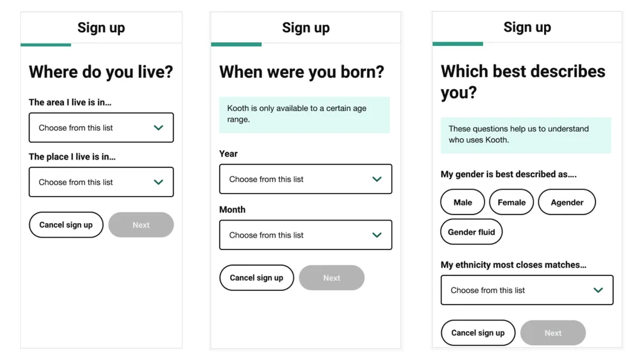This screenshot has width=644, height=362.
Task: Choose the Agender gender option
Action: 567,202
